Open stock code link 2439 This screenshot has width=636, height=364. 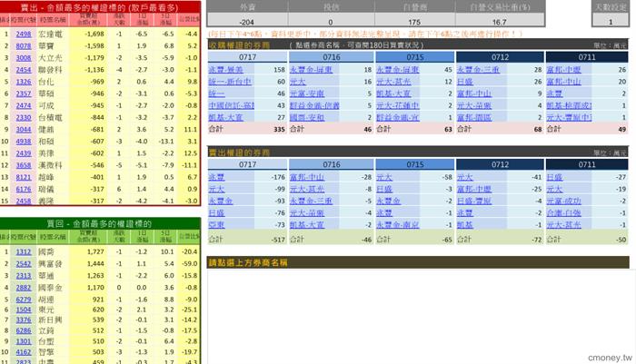coord(24,153)
